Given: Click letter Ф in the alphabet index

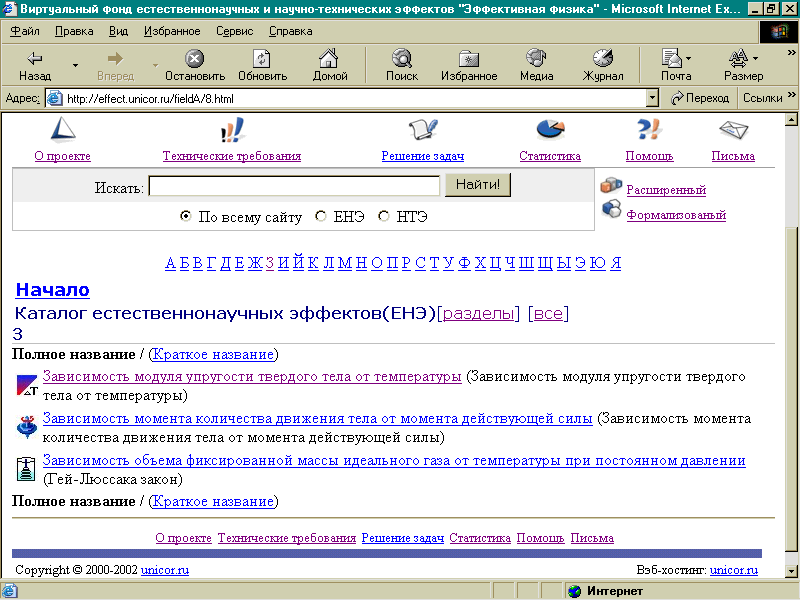Looking at the screenshot, I should [464, 263].
